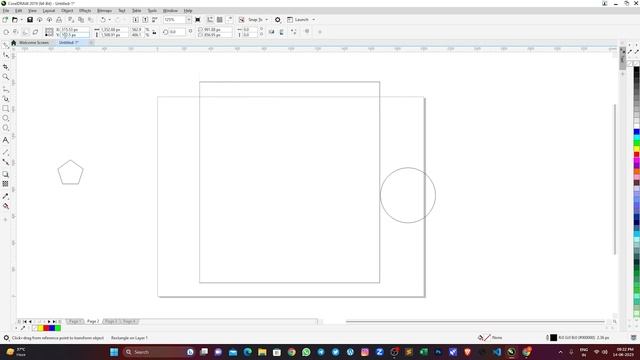This screenshot has height=360, width=640.
Task: Select the Shape tool in the toolbox
Action: [x=5, y=55]
